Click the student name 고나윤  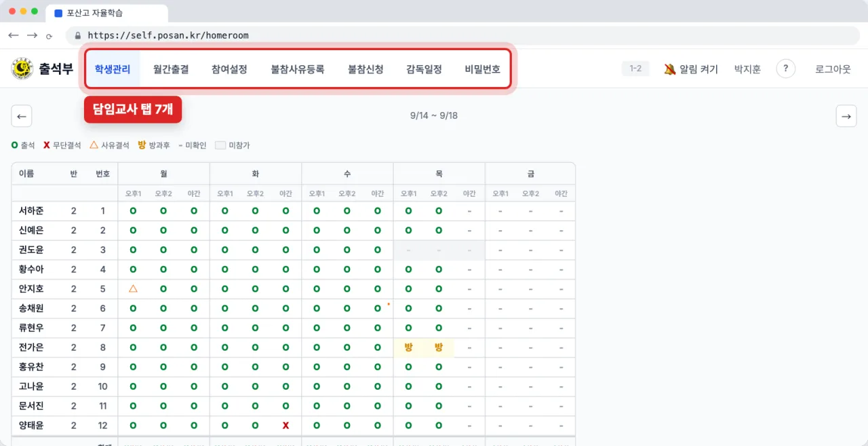(31, 386)
